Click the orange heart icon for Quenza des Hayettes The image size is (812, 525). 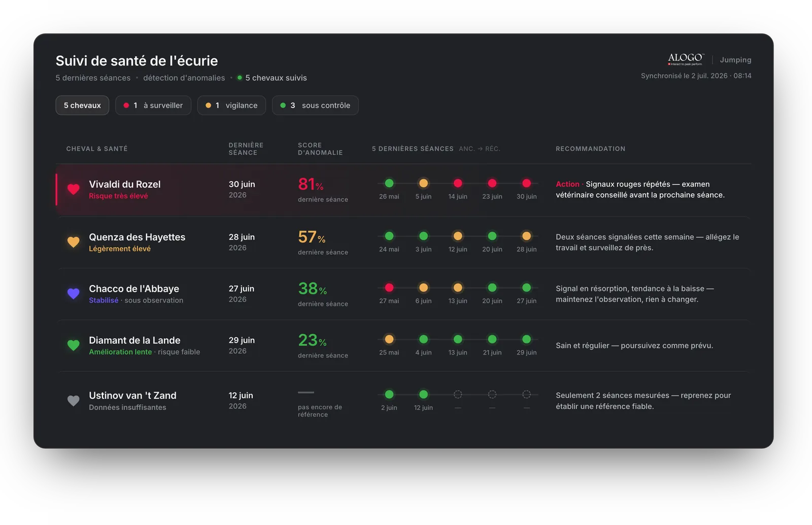pyautogui.click(x=74, y=242)
